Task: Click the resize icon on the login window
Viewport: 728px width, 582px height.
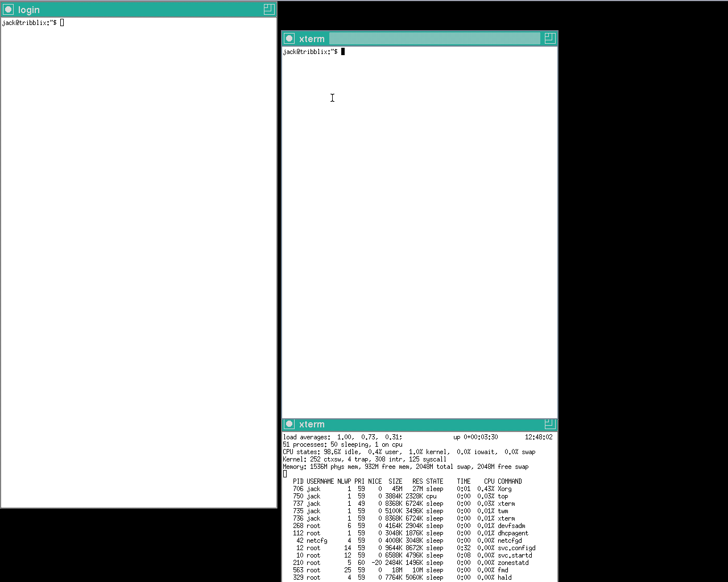Action: (x=268, y=9)
